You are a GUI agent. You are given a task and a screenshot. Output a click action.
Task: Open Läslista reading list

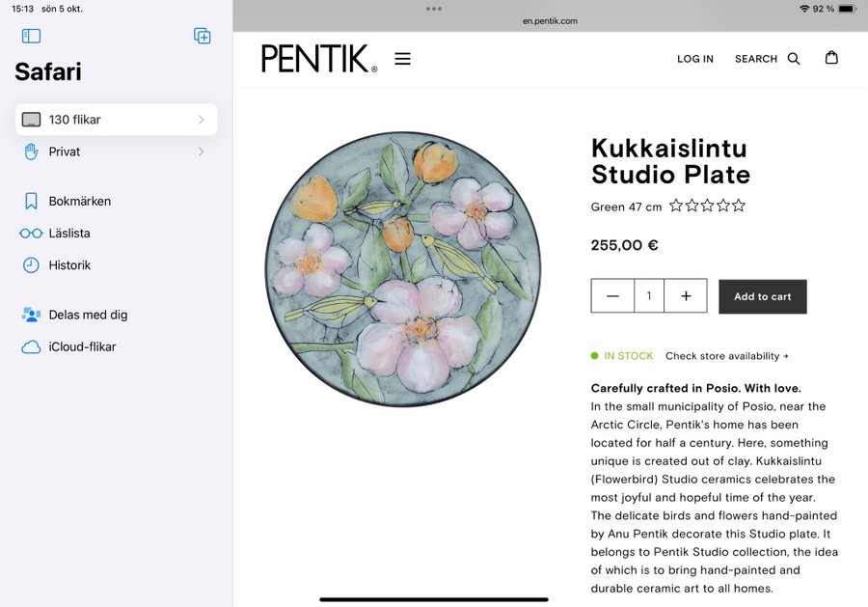68,233
